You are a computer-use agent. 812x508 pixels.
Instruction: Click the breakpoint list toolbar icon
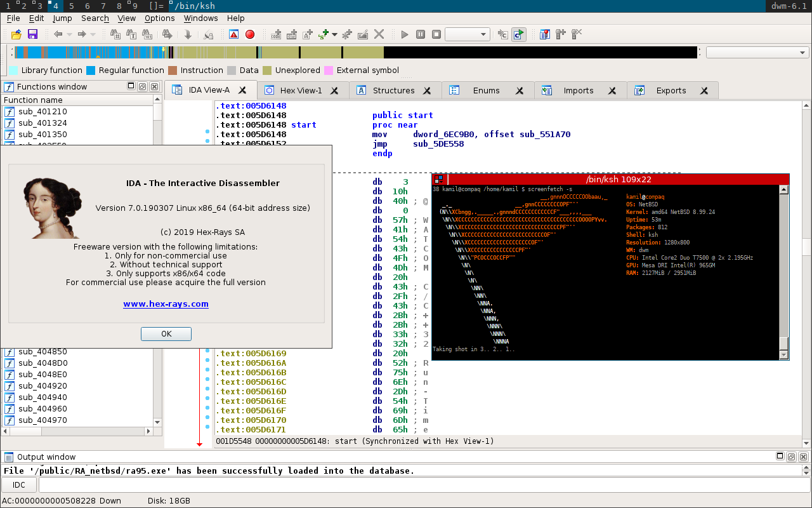click(x=545, y=34)
